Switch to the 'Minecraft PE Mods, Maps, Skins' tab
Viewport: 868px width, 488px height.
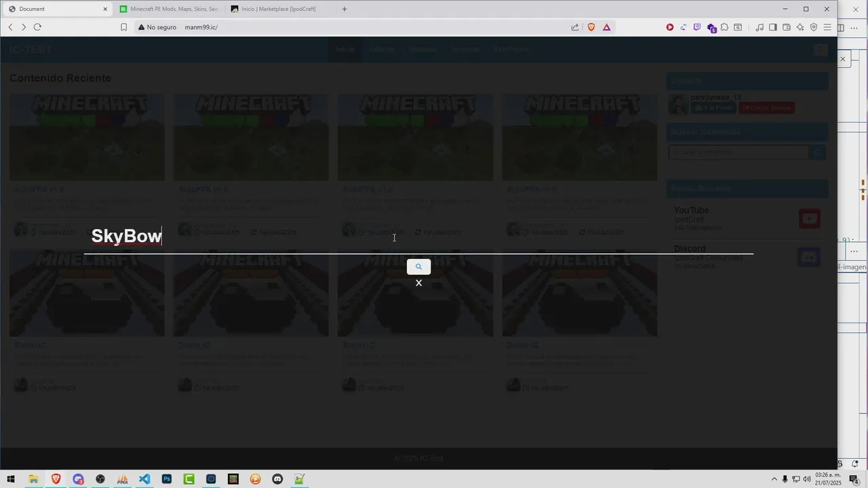[x=168, y=9]
